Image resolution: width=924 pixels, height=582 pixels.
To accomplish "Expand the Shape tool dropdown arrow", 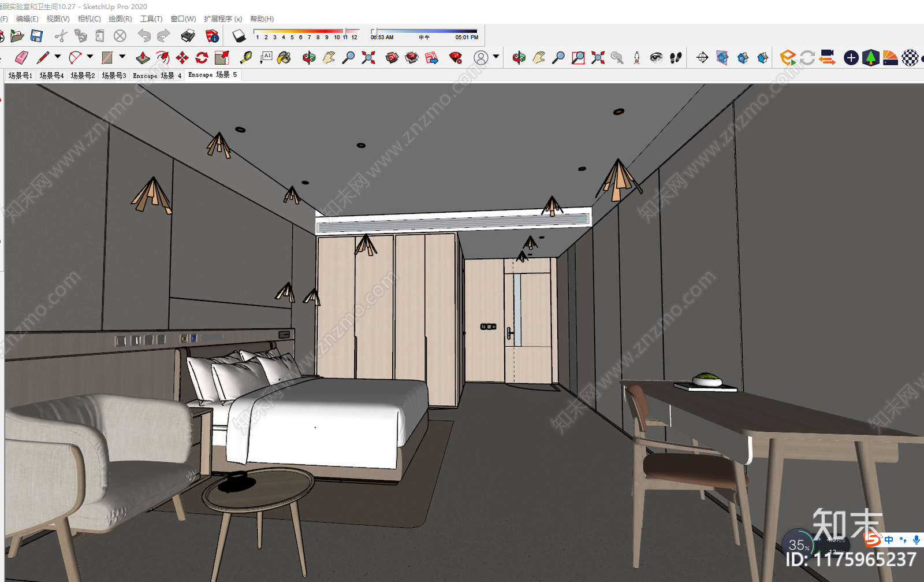I will (122, 57).
